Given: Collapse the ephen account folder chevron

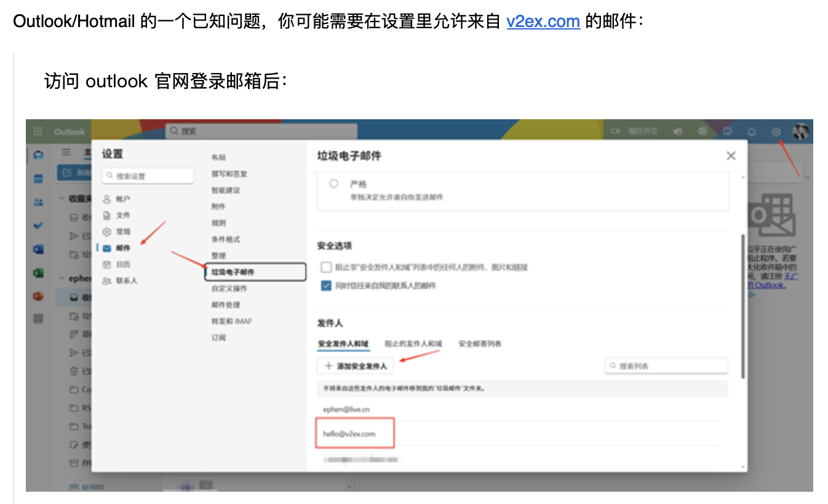Looking at the screenshot, I should point(62,278).
